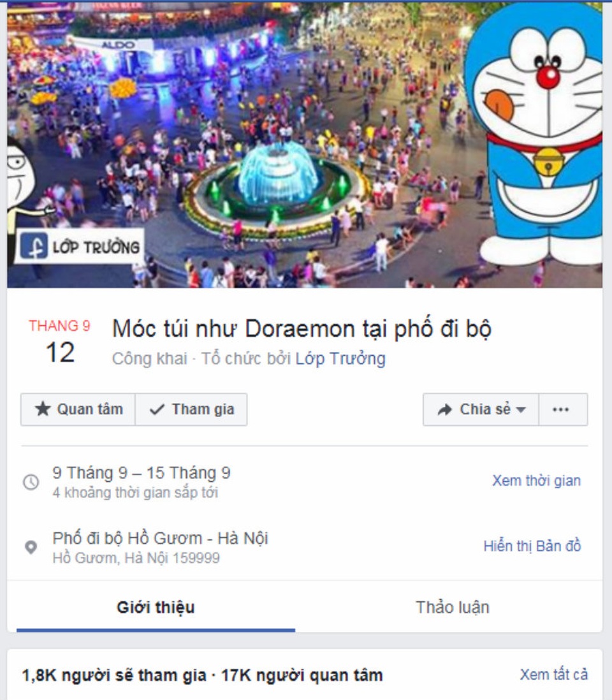The width and height of the screenshot is (612, 700).
Task: Click Xem tất cả attendees link
Action: (553, 674)
